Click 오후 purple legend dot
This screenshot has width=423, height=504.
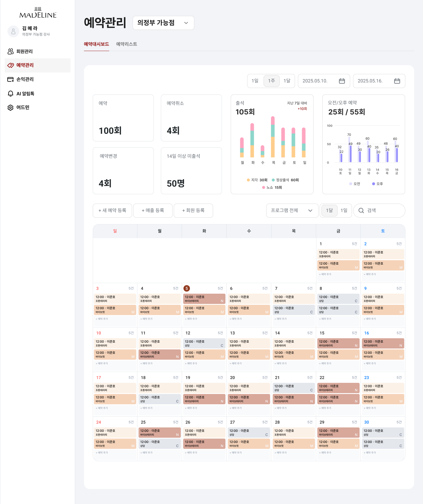373,184
